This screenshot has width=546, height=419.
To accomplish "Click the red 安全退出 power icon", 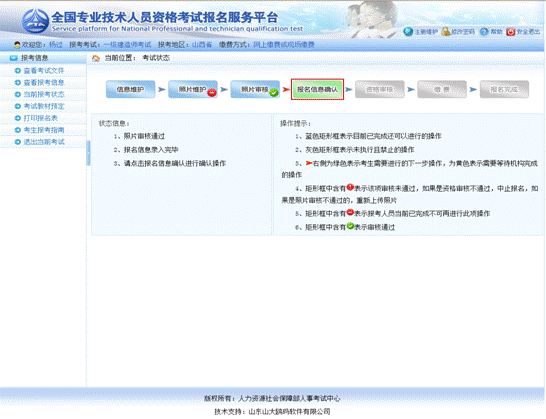I will coord(510,32).
